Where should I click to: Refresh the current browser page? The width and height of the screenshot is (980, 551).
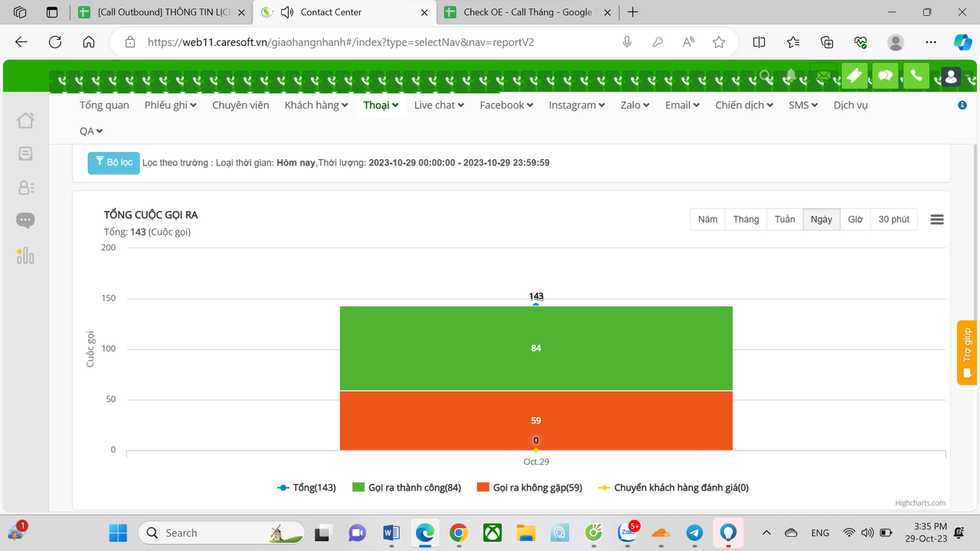pos(55,42)
